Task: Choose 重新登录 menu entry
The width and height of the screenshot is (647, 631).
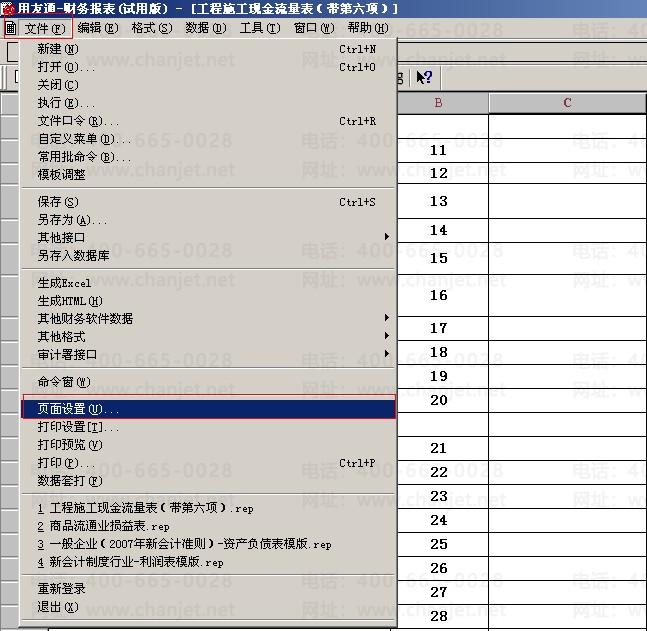Action: pyautogui.click(x=208, y=589)
